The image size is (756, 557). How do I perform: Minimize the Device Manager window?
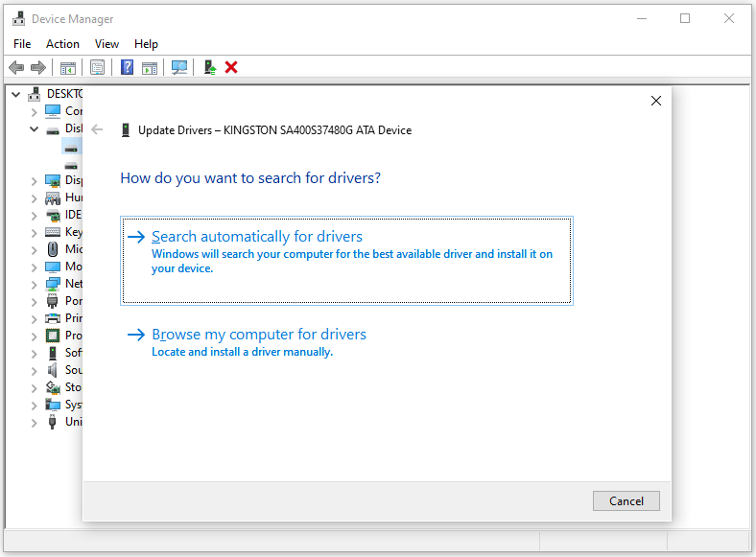coord(642,18)
